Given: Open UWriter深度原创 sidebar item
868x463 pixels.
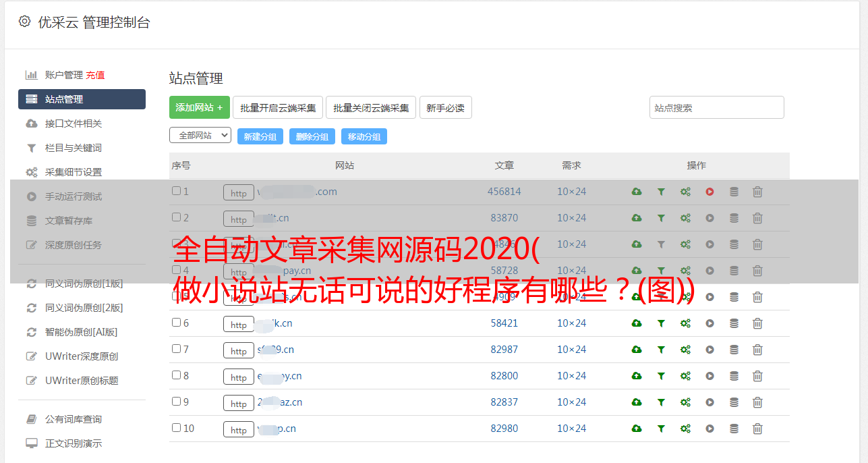Looking at the screenshot, I should coord(82,356).
